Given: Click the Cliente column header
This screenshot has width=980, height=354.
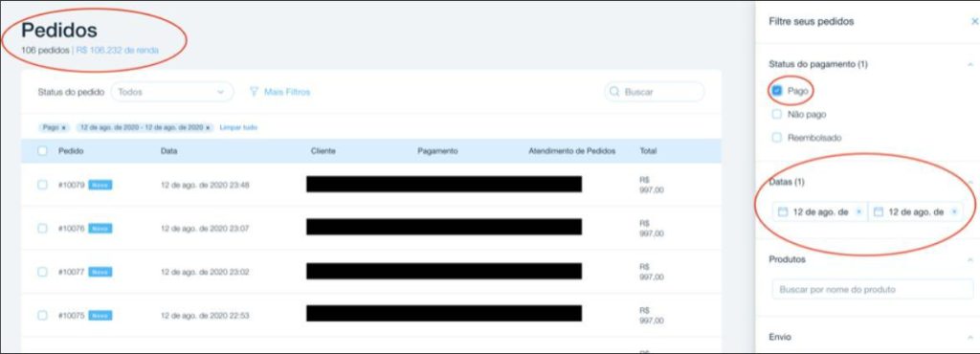Looking at the screenshot, I should pos(323,151).
